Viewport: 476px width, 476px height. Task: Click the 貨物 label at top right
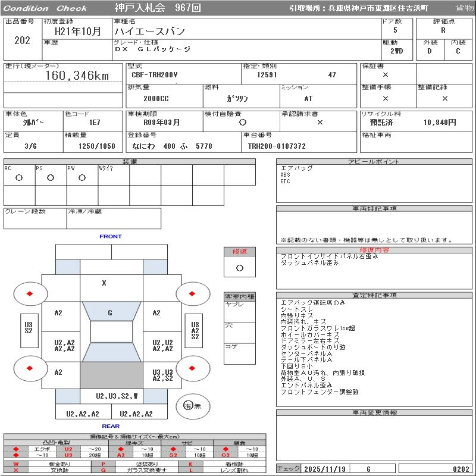click(x=464, y=8)
